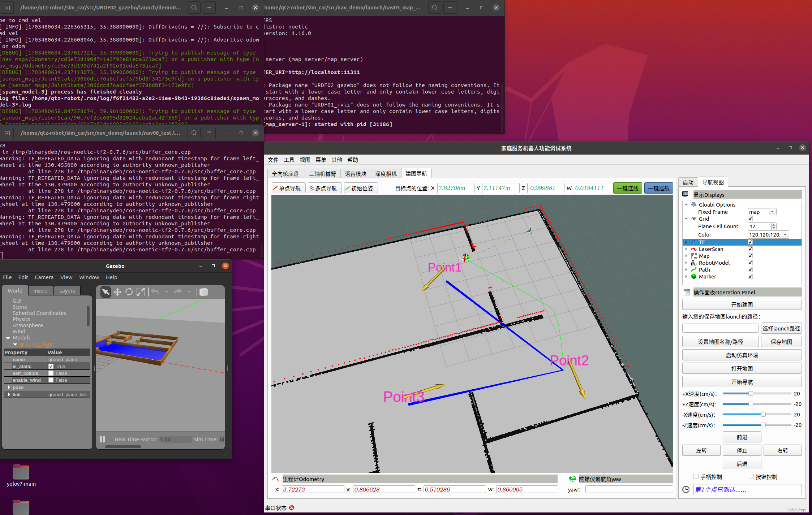
Task: Open hamburger menu in demo0 terminal
Action: coord(209,8)
